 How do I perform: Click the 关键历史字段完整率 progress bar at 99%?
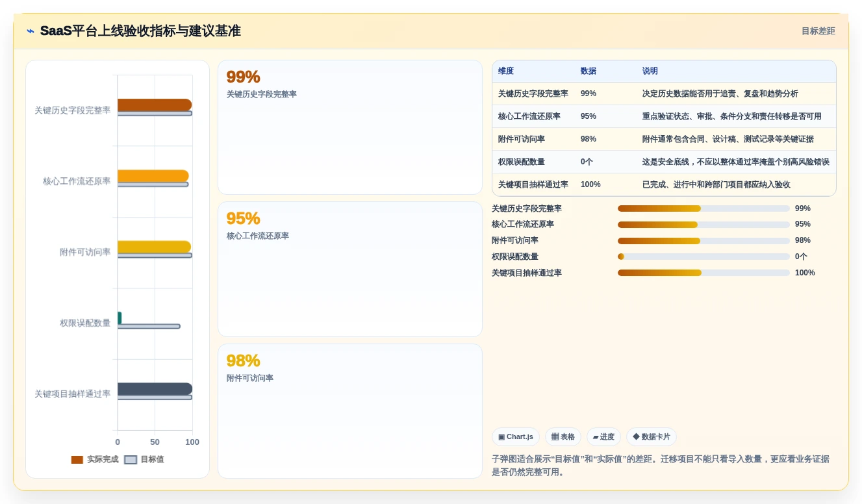(704, 208)
